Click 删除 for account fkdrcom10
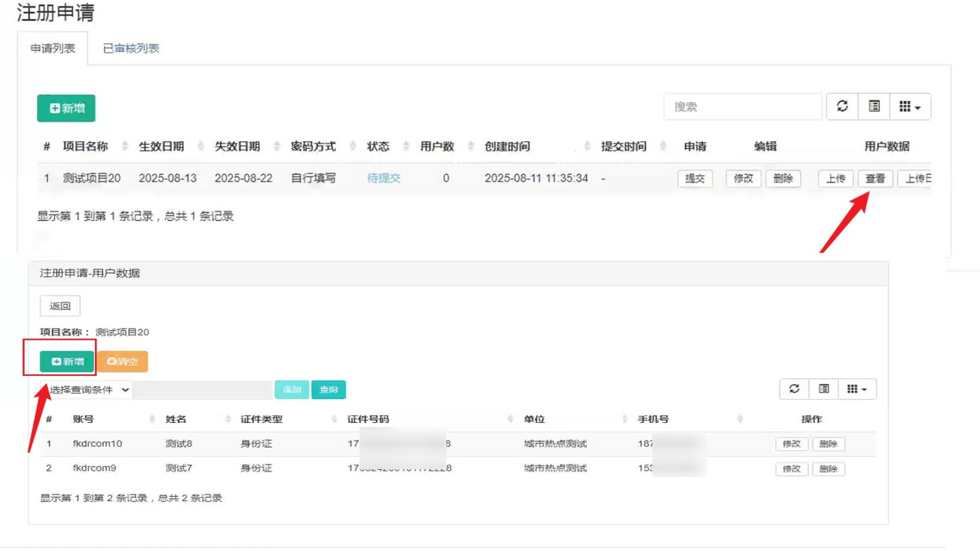Image resolution: width=980 pixels, height=551 pixels. click(x=828, y=444)
